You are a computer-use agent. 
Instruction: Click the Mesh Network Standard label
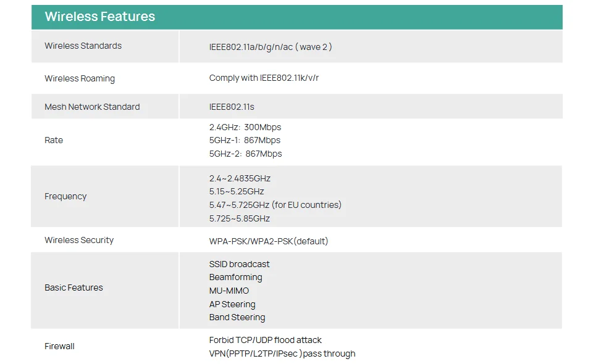pyautogui.click(x=92, y=107)
